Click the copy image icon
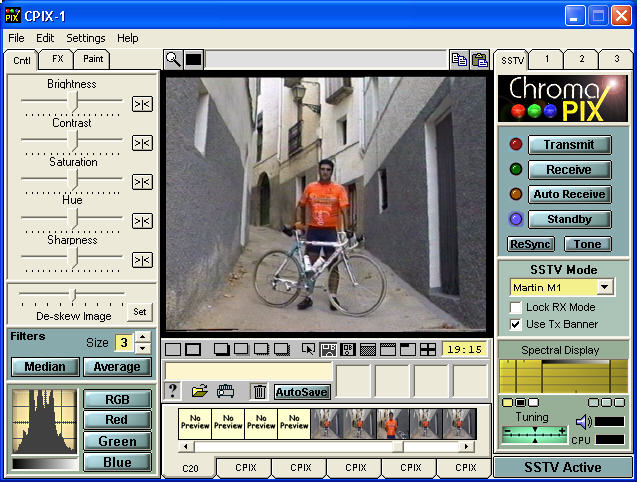Screen dimensions: 637x482 tap(459, 59)
